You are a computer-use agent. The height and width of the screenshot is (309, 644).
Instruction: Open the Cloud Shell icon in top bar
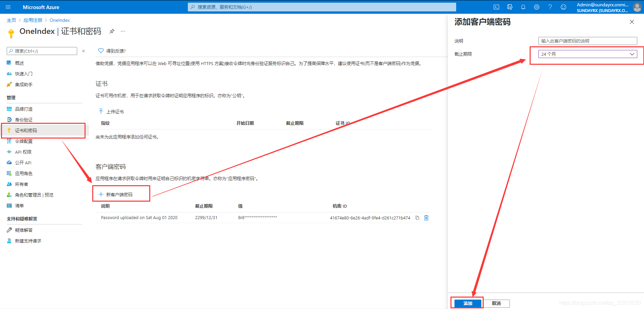[x=496, y=7]
